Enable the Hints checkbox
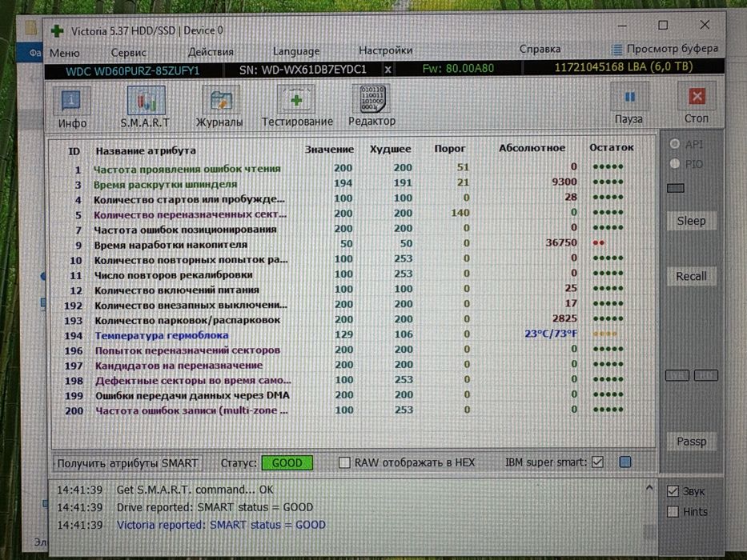The width and height of the screenshot is (747, 560). [673, 512]
